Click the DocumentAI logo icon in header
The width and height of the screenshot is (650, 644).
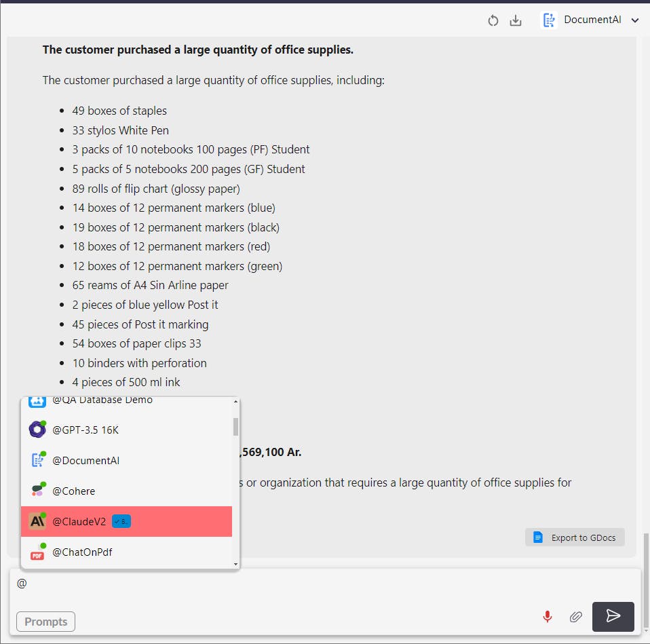click(548, 20)
